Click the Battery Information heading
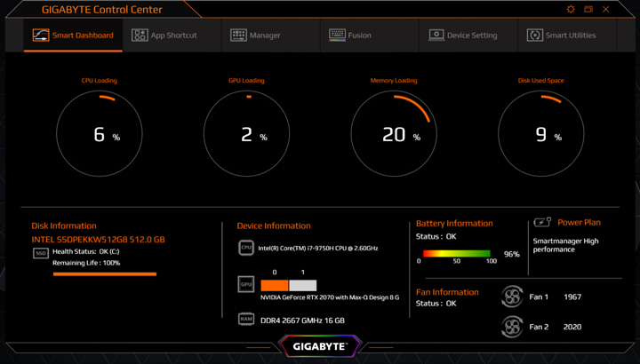The width and height of the screenshot is (640, 364). pyautogui.click(x=454, y=224)
